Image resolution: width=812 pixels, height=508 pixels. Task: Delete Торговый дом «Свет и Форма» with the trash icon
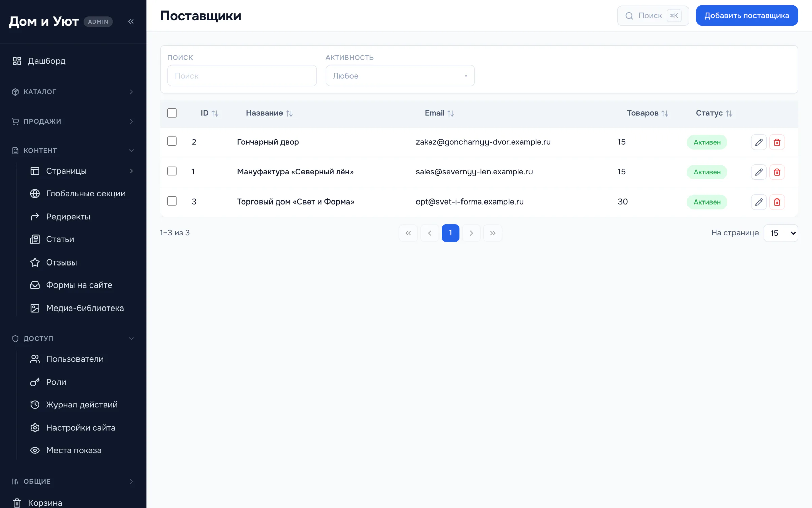pyautogui.click(x=777, y=202)
